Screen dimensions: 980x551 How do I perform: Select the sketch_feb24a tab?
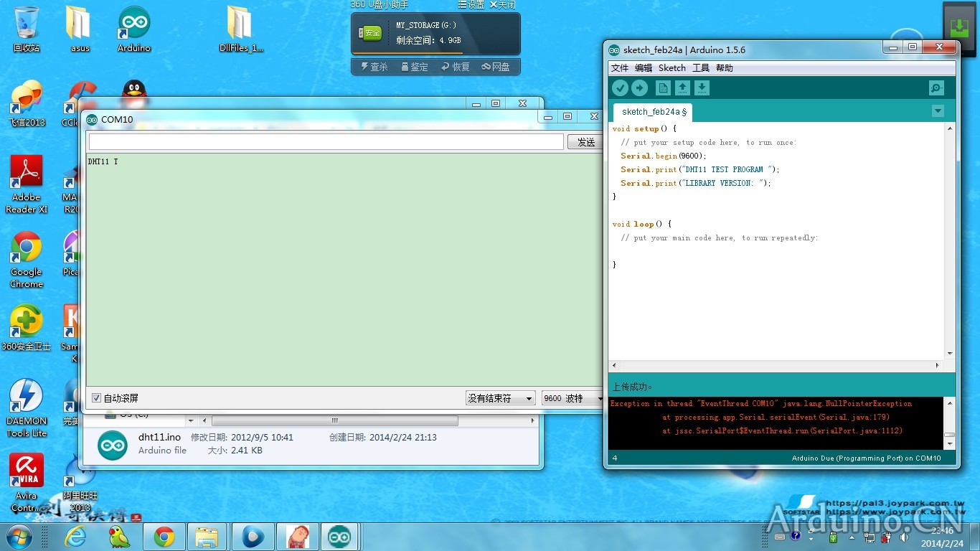(654, 112)
